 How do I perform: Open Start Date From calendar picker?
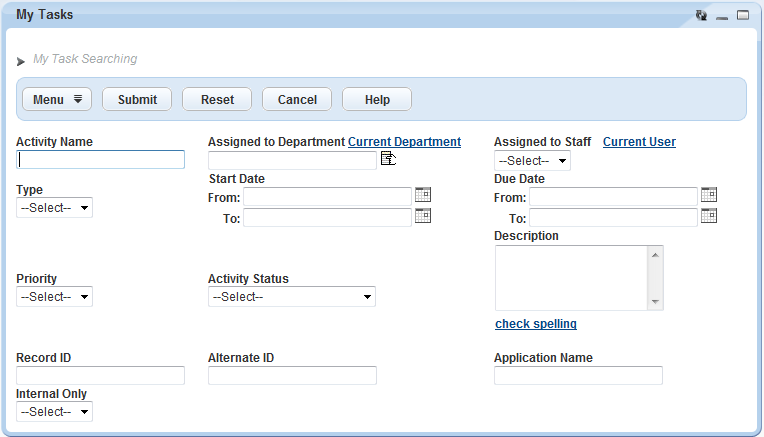click(x=422, y=195)
